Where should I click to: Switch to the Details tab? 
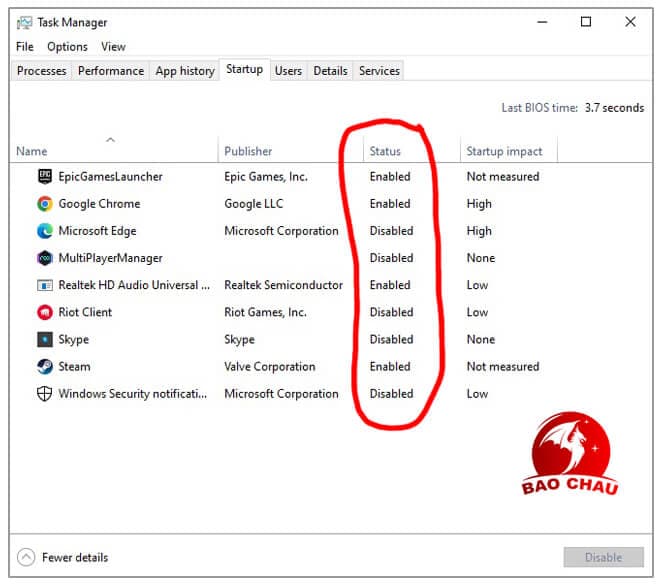tap(330, 70)
